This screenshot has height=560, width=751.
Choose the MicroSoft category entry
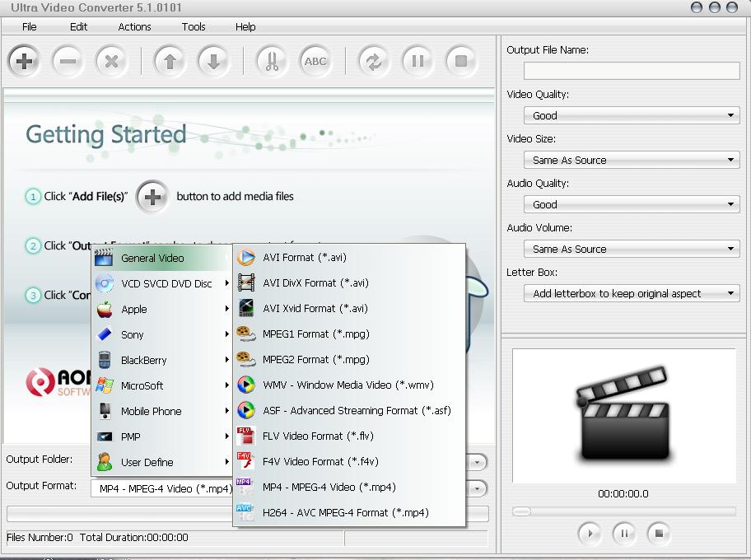[161, 385]
